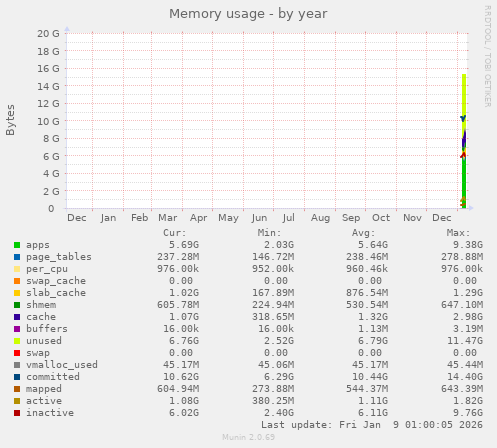Screen dimensions: 497x448
Task: Click committed current value 10.62G
Action: [181, 377]
